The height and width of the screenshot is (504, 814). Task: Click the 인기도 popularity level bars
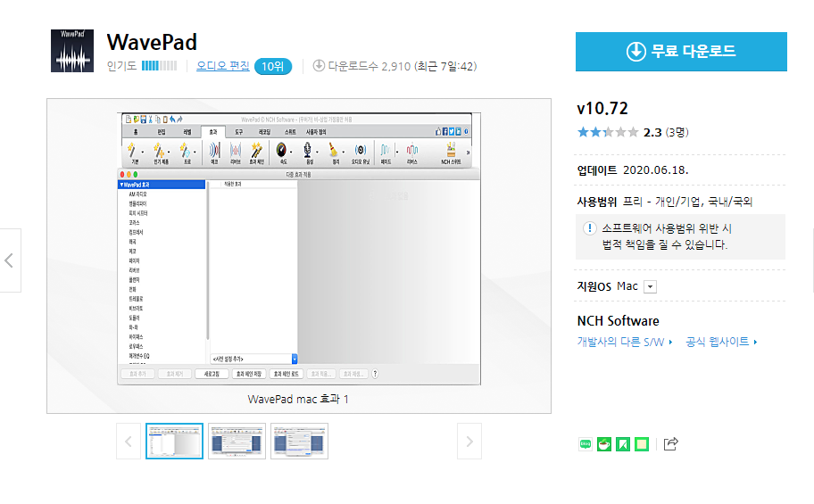coord(160,66)
